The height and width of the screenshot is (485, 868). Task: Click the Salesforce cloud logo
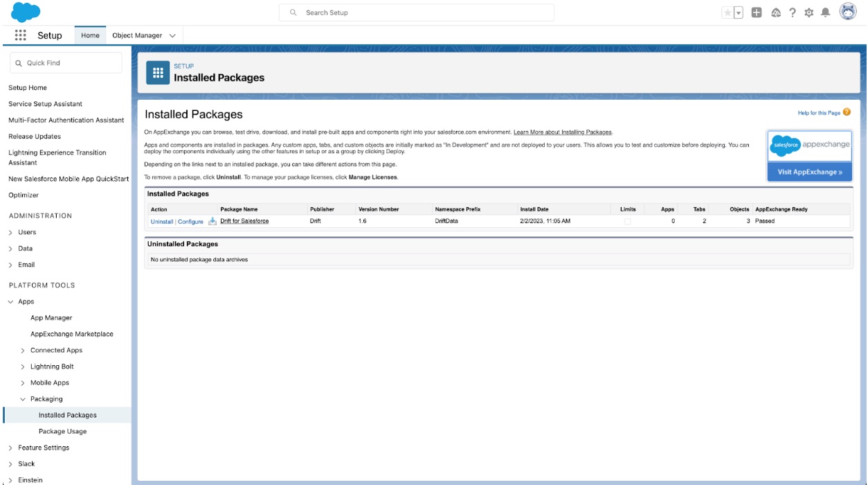pyautogui.click(x=26, y=12)
